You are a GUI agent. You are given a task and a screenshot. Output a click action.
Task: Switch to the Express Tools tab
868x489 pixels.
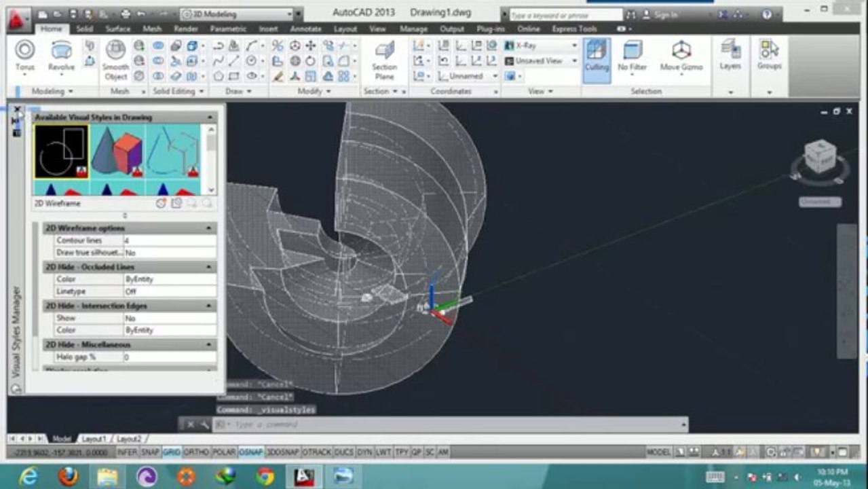point(574,29)
